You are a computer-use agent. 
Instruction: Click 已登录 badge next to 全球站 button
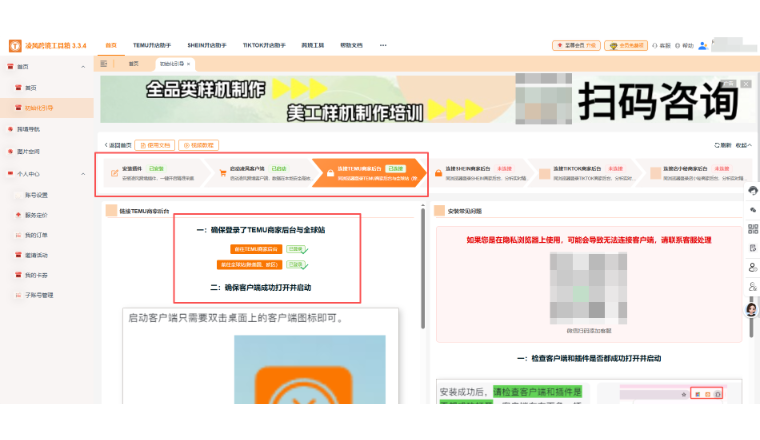click(x=296, y=265)
